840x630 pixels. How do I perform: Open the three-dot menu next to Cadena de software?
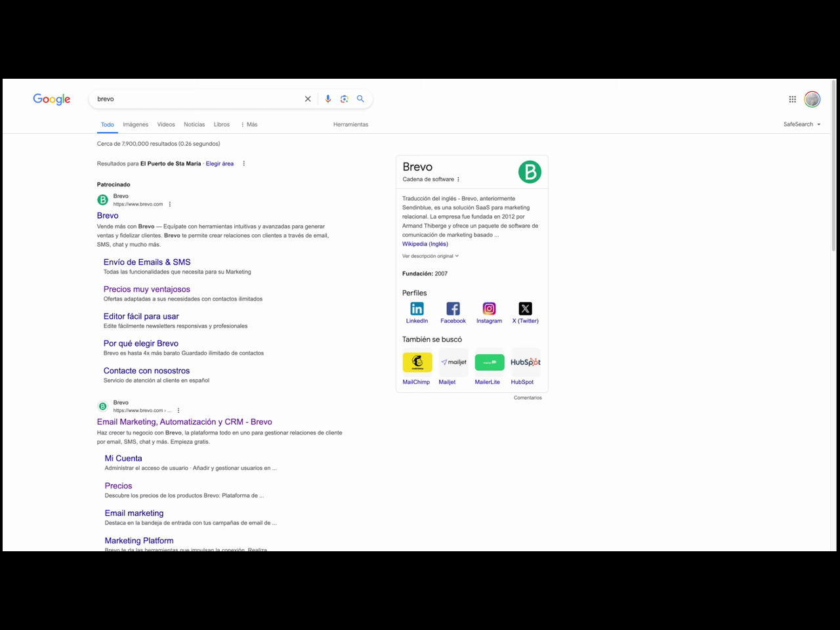[x=458, y=179]
